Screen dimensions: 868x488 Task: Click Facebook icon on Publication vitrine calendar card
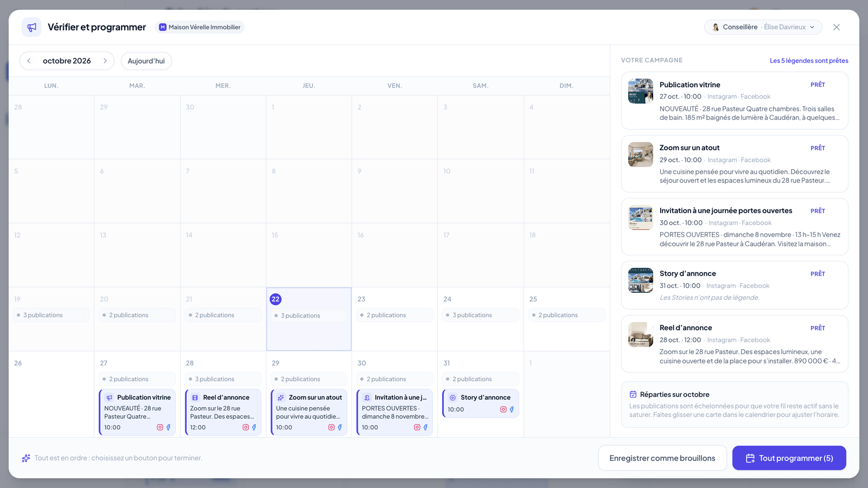click(x=168, y=427)
